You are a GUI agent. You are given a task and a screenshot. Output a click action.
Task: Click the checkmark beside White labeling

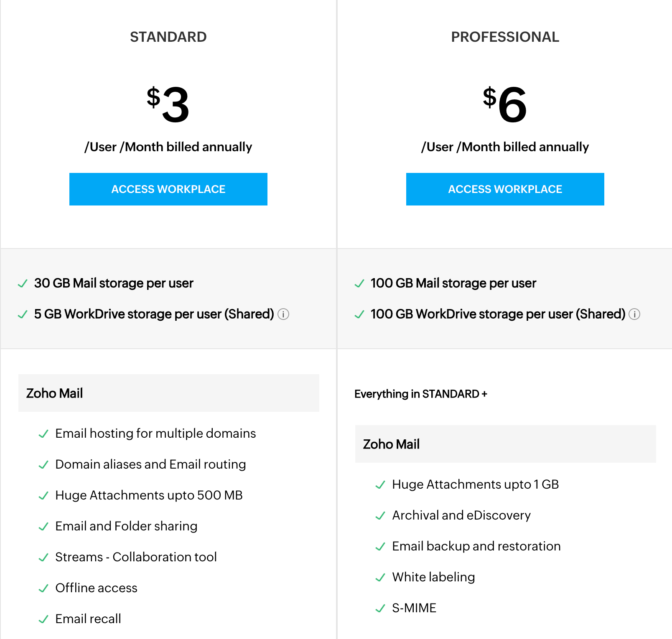380,578
